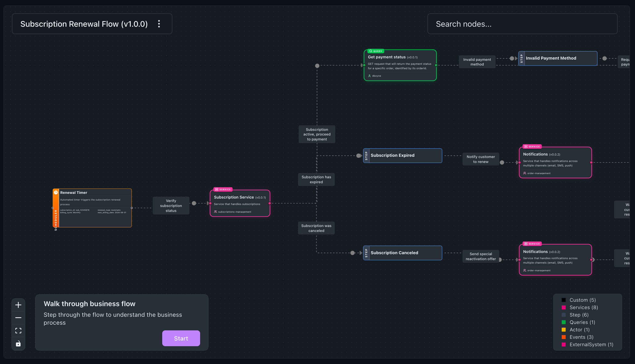The height and width of the screenshot is (364, 635).
Task: Select the clock icon on the Renewal Timer node
Action: coord(56,192)
